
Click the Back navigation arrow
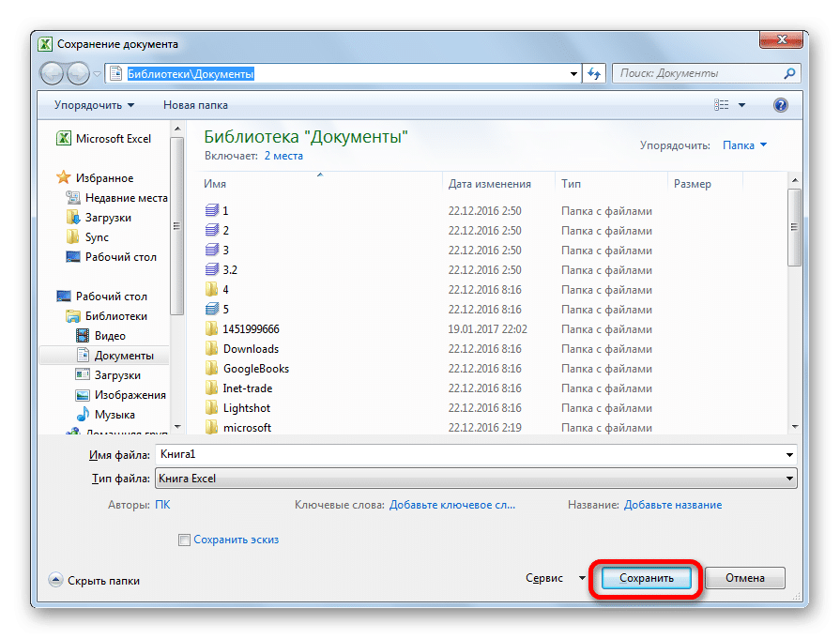53,73
